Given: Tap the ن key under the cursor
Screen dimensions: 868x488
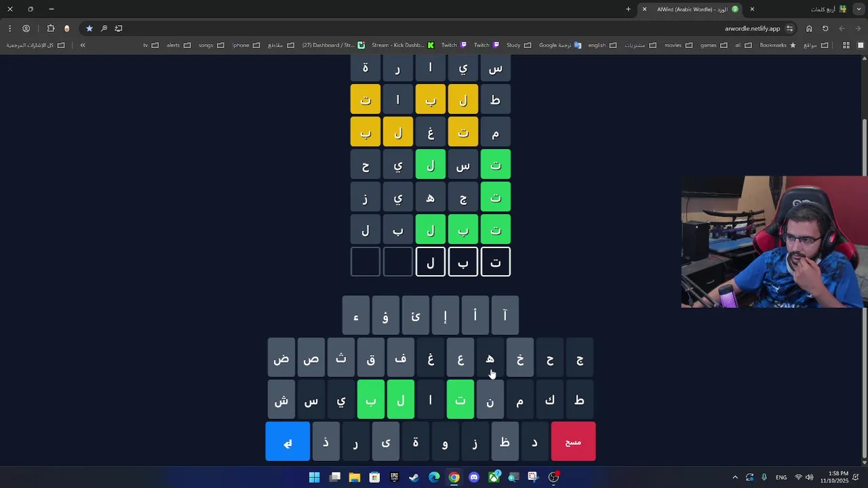Looking at the screenshot, I should tap(490, 400).
